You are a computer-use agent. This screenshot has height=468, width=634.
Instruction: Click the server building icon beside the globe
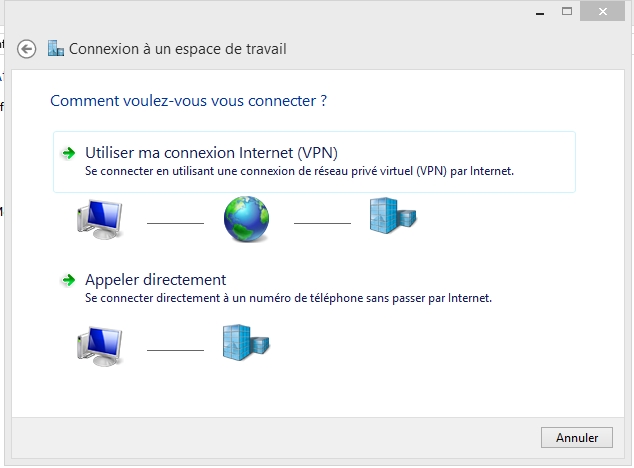[391, 216]
